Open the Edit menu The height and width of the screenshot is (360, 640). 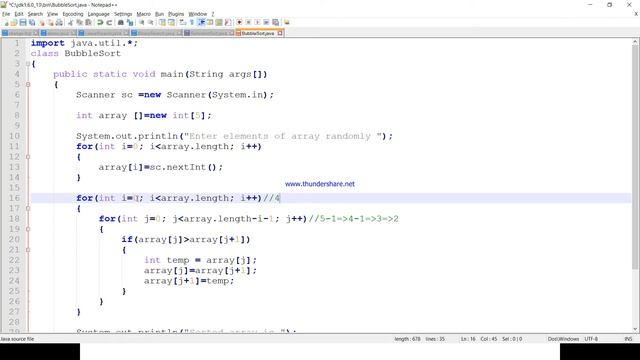click(19, 14)
